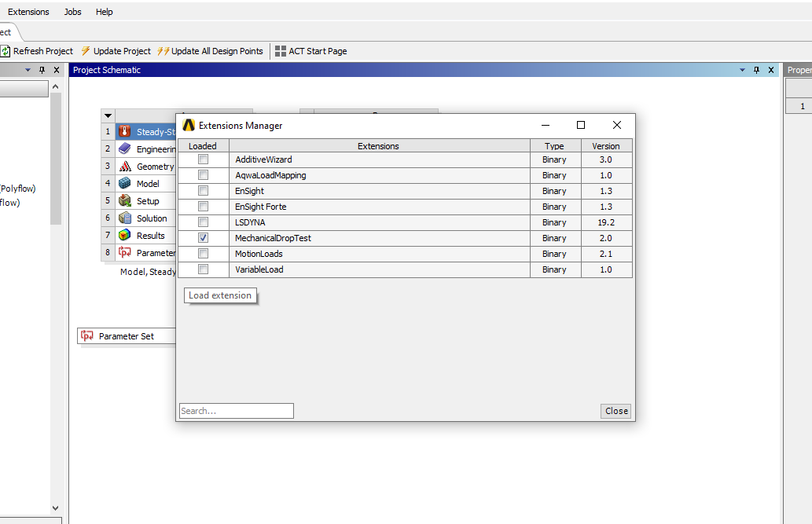Click Update All Design Points label

click(x=217, y=51)
